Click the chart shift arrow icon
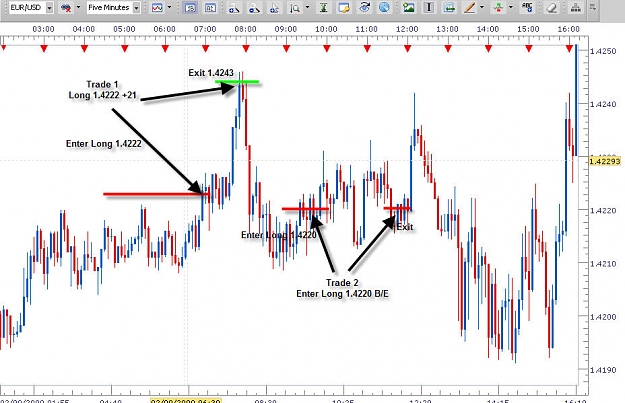 (x=449, y=7)
